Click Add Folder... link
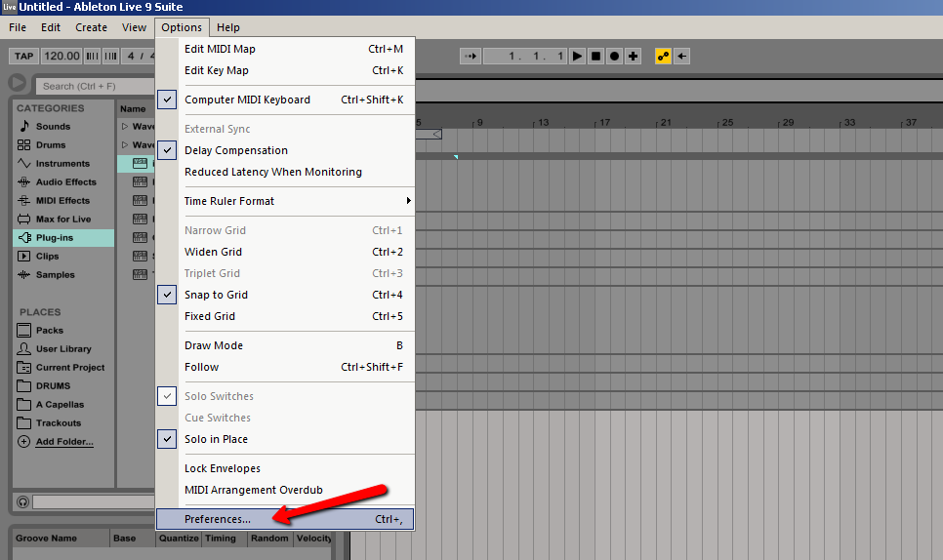The width and height of the screenshot is (943, 560). point(64,442)
